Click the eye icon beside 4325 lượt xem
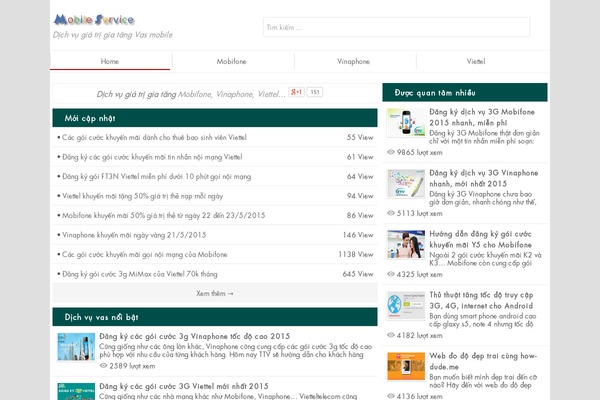600x400 pixels. pos(391,274)
